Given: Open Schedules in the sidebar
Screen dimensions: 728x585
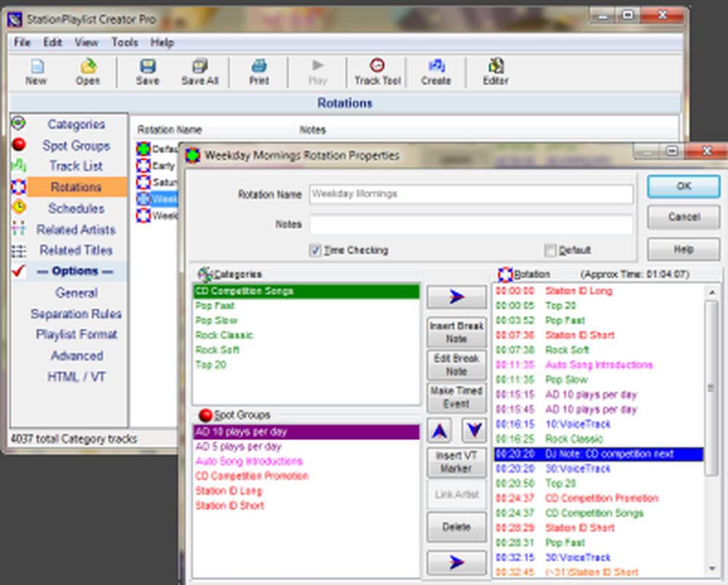Looking at the screenshot, I should (76, 208).
